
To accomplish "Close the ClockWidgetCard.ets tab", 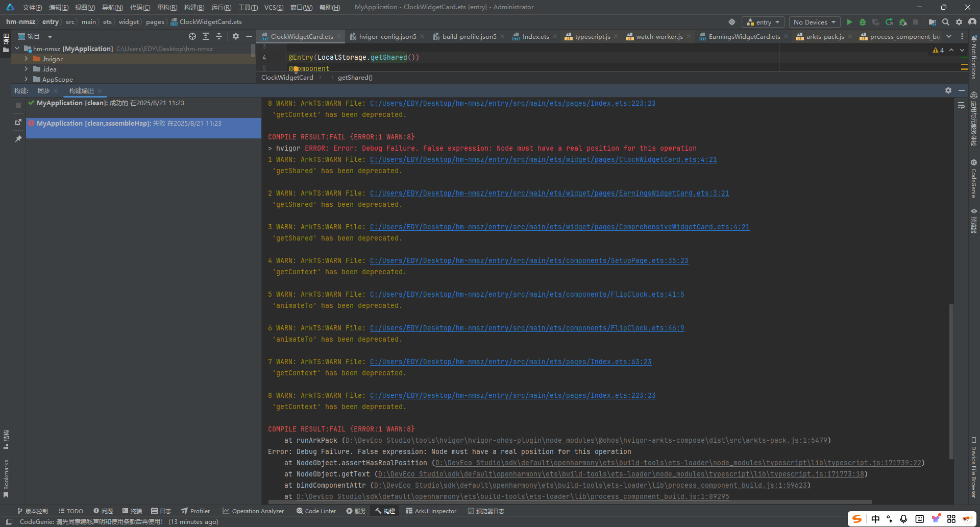I will (x=339, y=36).
